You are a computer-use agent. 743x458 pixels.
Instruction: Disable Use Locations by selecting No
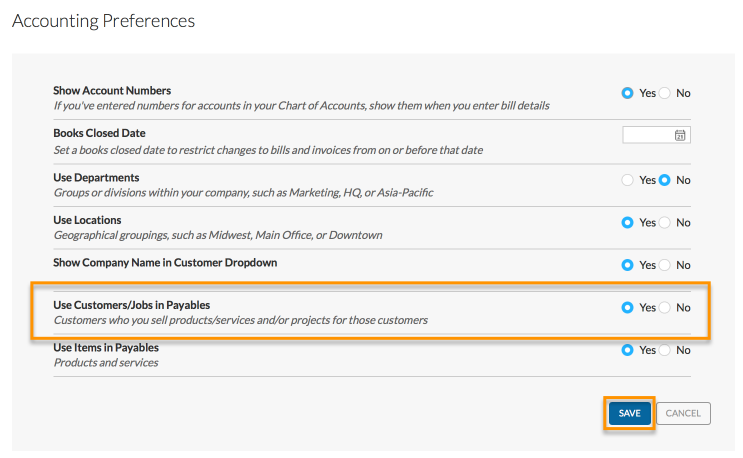665,223
